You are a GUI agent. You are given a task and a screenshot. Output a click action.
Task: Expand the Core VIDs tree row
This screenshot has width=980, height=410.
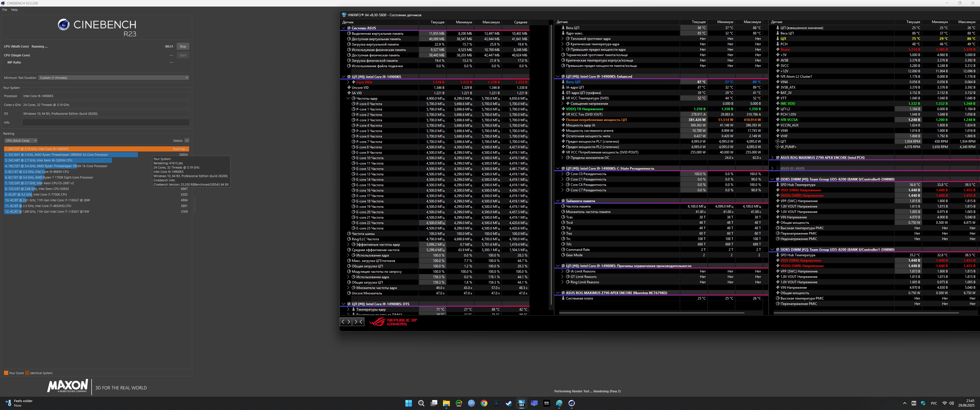pos(348,82)
